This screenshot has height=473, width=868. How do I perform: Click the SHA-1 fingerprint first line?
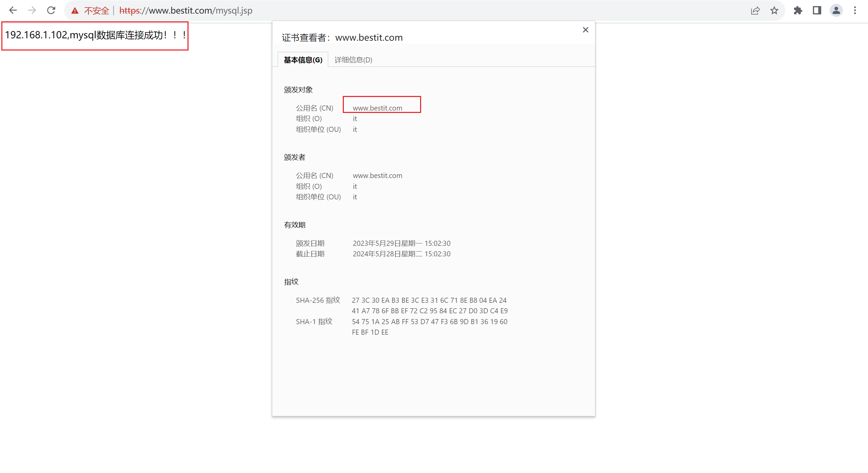click(x=430, y=322)
